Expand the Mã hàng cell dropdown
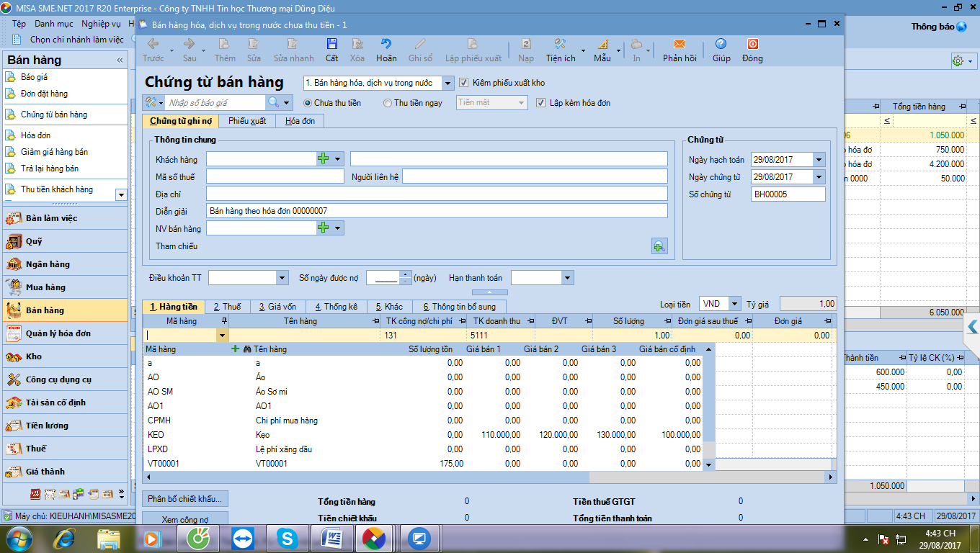The image size is (980, 553). pyautogui.click(x=223, y=335)
